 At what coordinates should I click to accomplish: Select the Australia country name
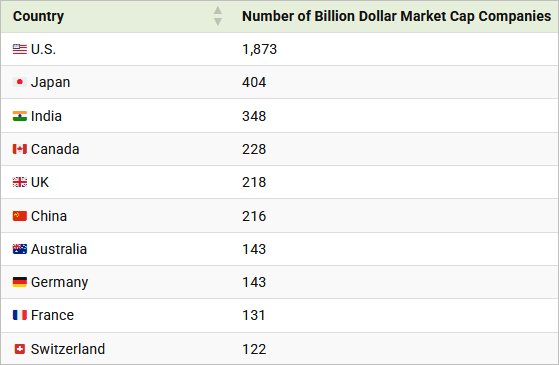(59, 249)
